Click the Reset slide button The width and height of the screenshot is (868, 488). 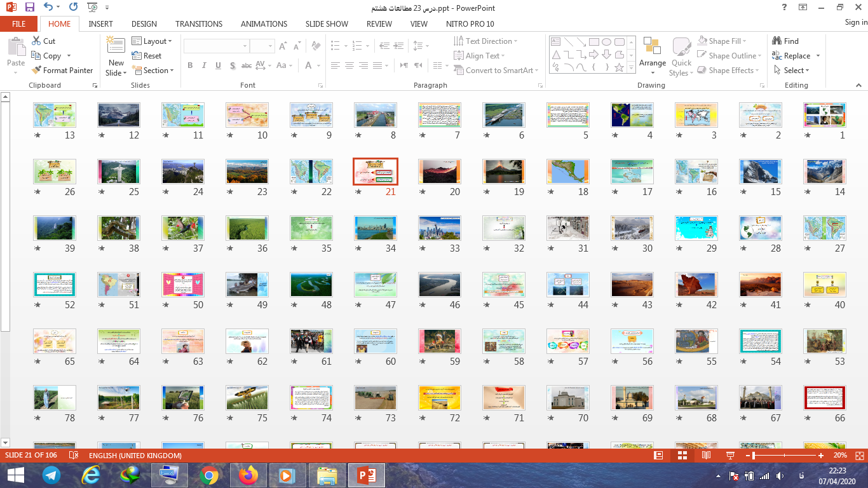(x=147, y=56)
